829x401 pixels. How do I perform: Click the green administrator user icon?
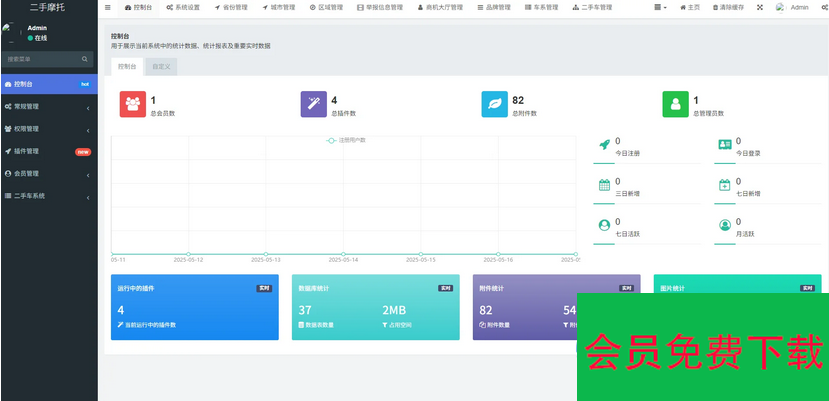(x=675, y=104)
